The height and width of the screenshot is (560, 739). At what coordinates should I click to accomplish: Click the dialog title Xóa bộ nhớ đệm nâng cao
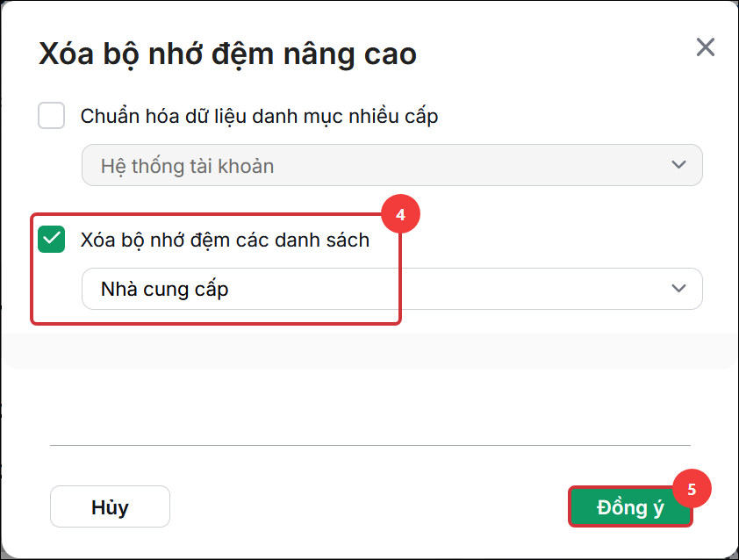click(x=227, y=54)
